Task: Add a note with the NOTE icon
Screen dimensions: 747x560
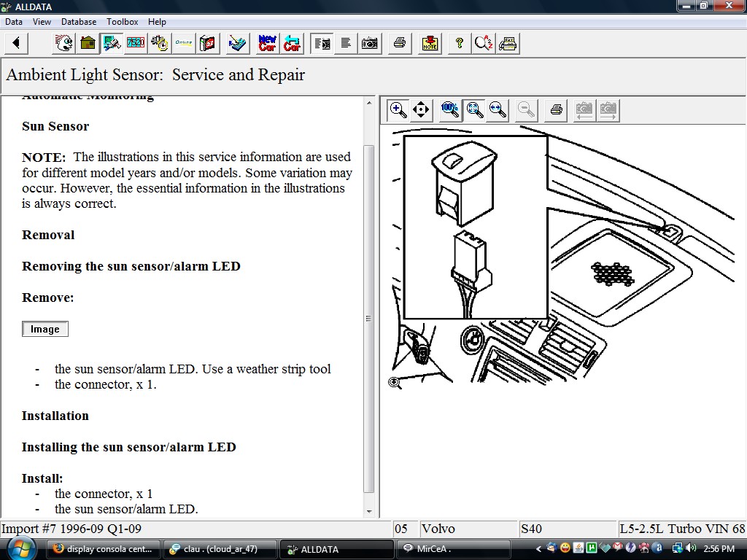Action: 430,43
